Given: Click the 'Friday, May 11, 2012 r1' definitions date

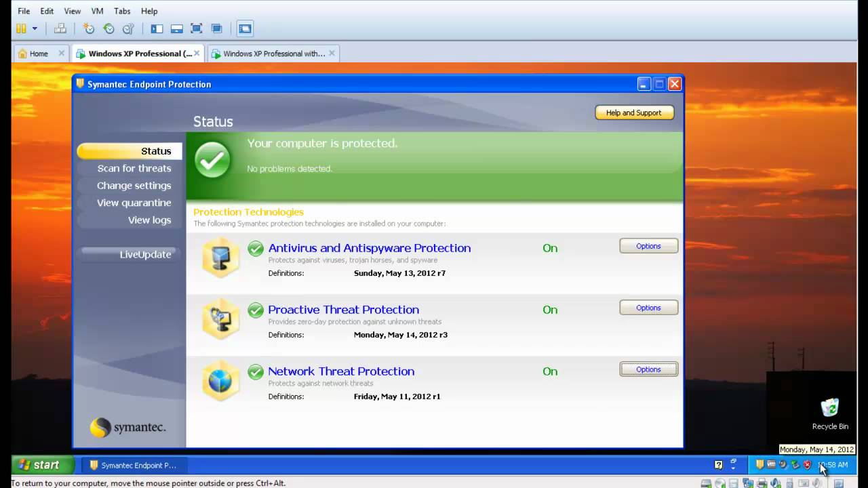Looking at the screenshot, I should [x=397, y=396].
